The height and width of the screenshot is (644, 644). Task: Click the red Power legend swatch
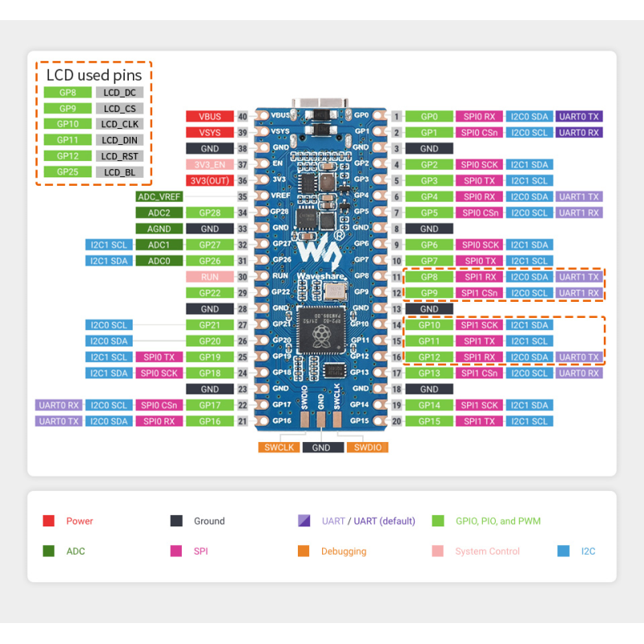click(x=50, y=521)
